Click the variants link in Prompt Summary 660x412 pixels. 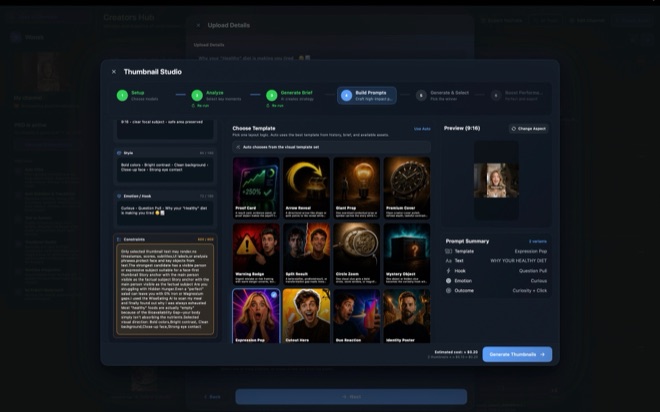coord(538,242)
